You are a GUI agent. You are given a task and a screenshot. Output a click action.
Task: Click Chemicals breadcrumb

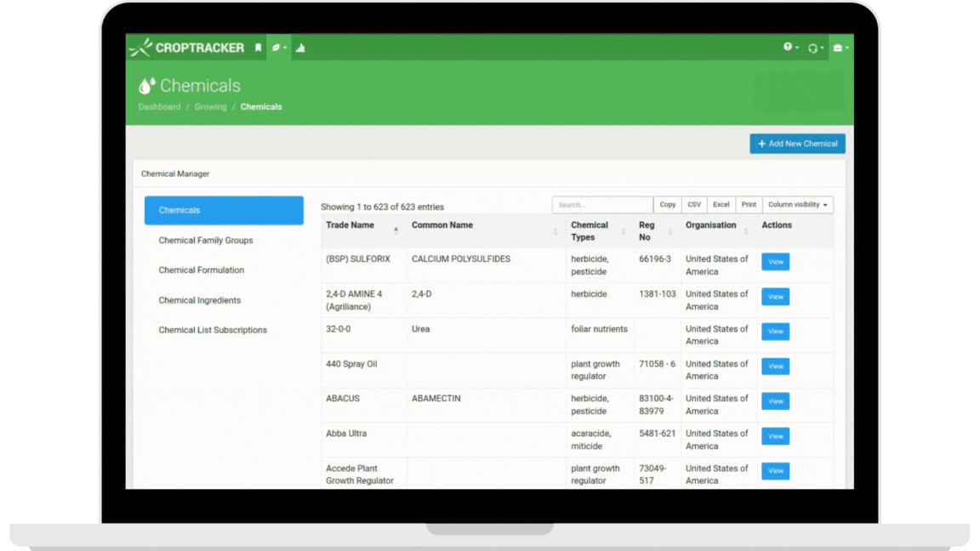(x=260, y=107)
